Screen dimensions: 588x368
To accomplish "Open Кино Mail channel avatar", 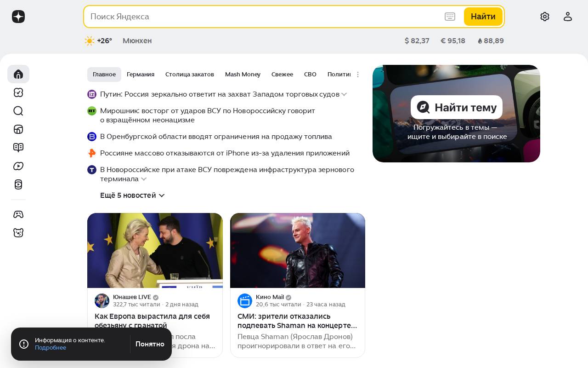I will (245, 301).
